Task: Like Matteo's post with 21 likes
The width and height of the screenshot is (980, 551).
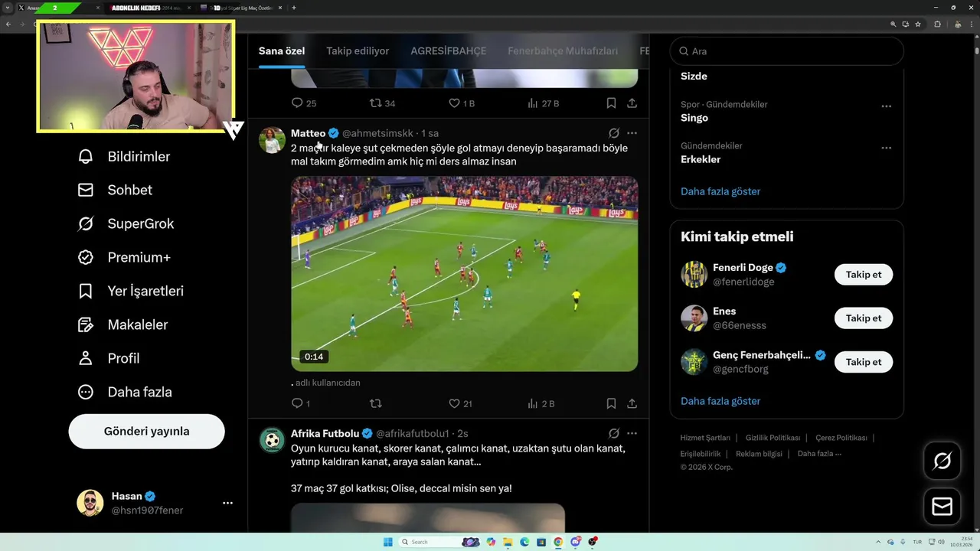Action: point(460,403)
